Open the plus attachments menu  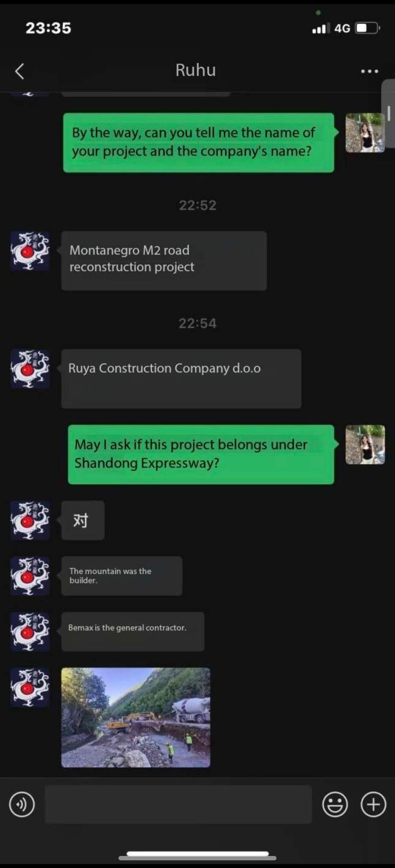click(x=373, y=804)
